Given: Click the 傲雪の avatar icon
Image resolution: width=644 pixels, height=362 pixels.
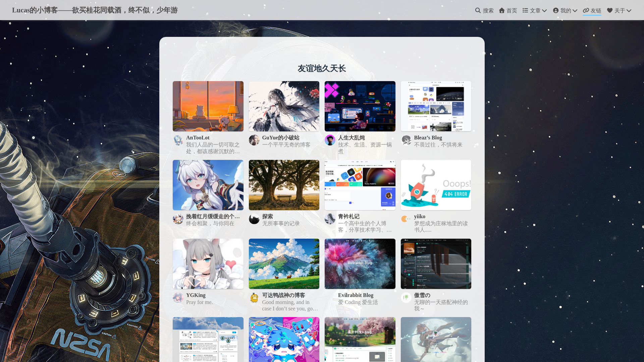Looking at the screenshot, I should click(x=406, y=298).
